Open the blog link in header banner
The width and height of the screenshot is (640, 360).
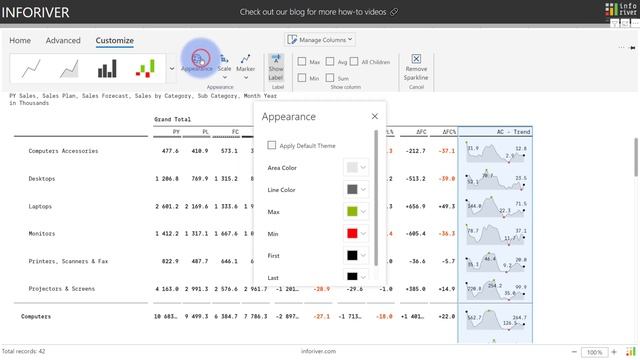tap(313, 12)
